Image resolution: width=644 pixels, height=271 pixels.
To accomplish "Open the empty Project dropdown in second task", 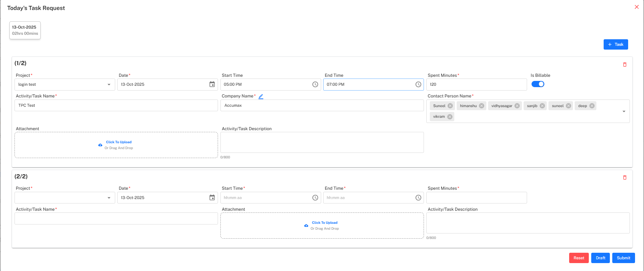I will (109, 198).
